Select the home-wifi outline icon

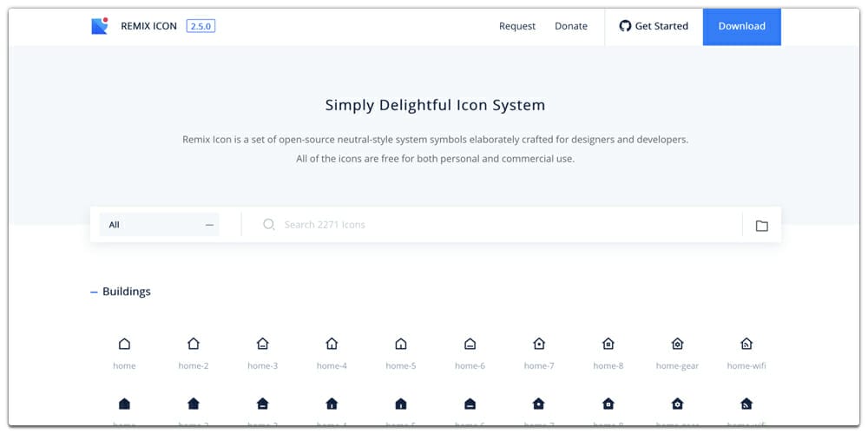coord(746,345)
